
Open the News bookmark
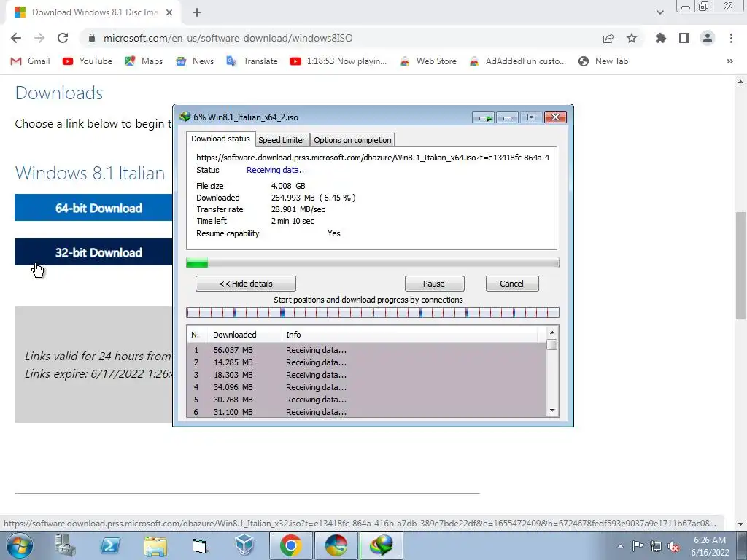pyautogui.click(x=195, y=61)
